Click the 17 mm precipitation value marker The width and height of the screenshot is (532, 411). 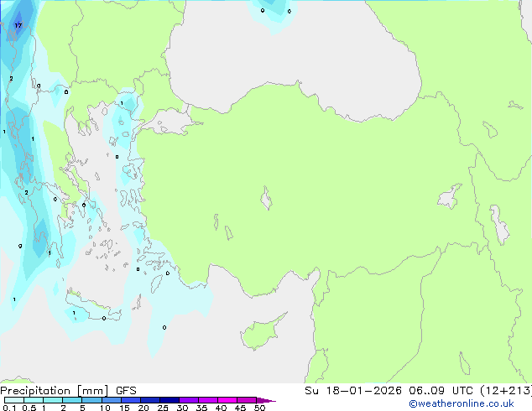pos(18,26)
